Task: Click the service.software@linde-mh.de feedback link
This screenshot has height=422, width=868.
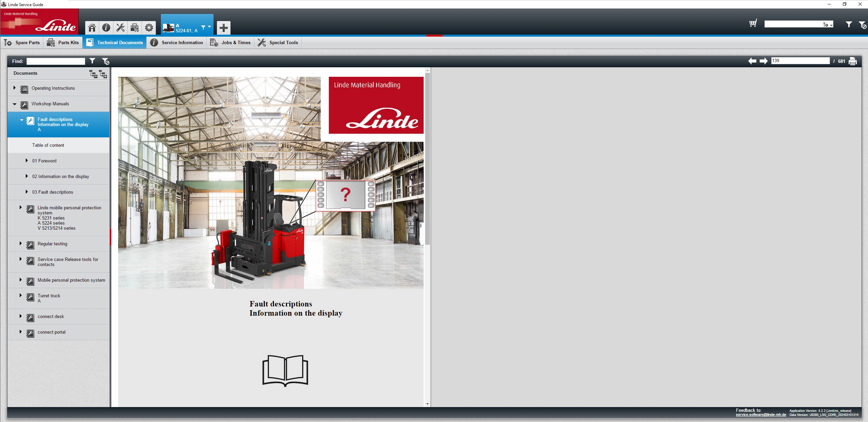Action: [x=760, y=415]
